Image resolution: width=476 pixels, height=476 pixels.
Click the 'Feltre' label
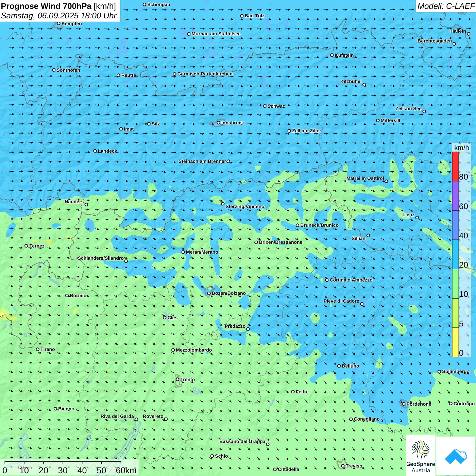[x=302, y=392]
